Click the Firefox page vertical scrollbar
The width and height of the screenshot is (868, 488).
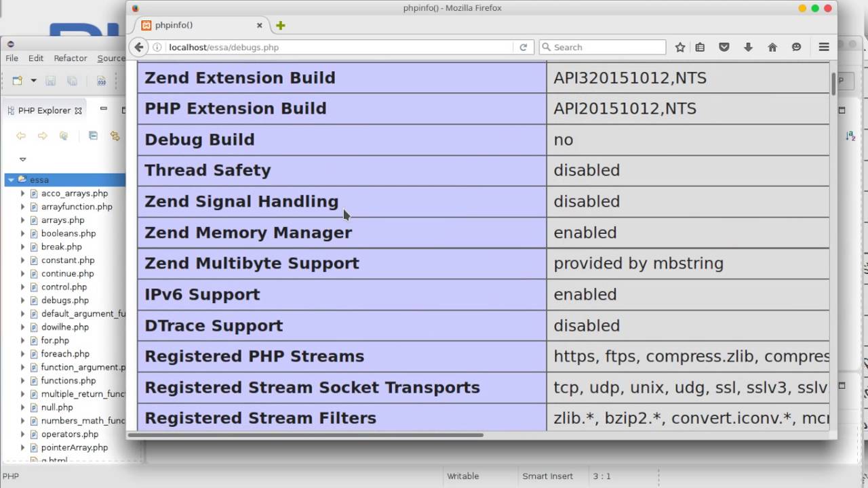[x=833, y=83]
